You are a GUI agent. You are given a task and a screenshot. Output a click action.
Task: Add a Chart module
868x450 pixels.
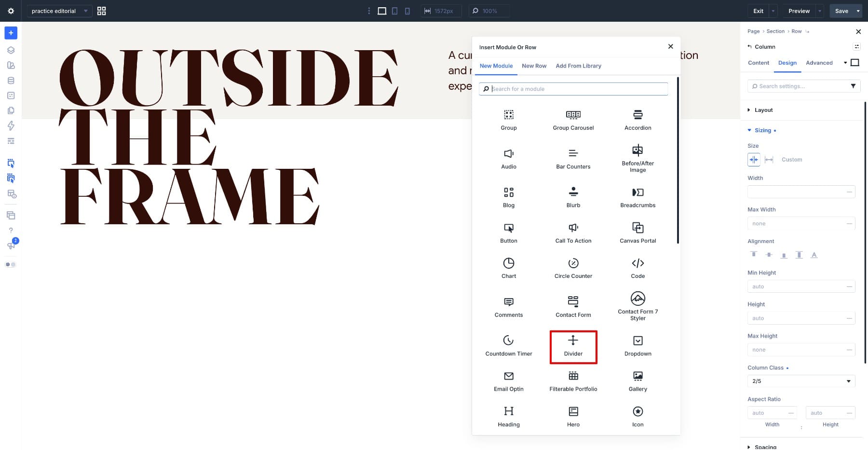509,268
